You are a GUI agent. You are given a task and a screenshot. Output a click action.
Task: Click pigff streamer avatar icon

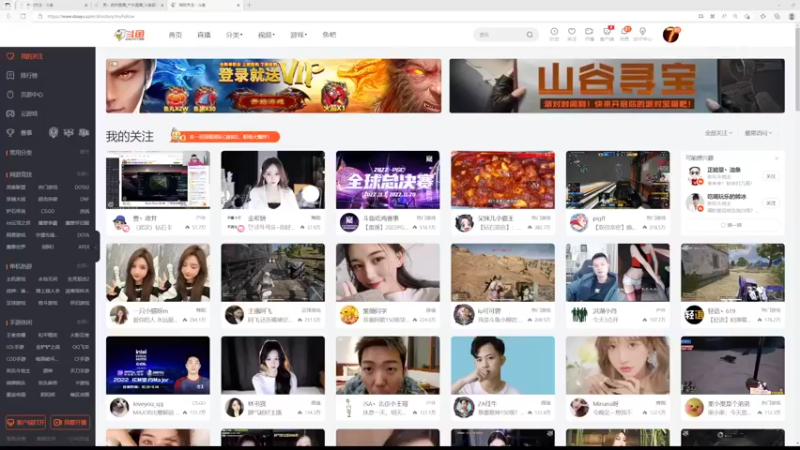pyautogui.click(x=579, y=223)
